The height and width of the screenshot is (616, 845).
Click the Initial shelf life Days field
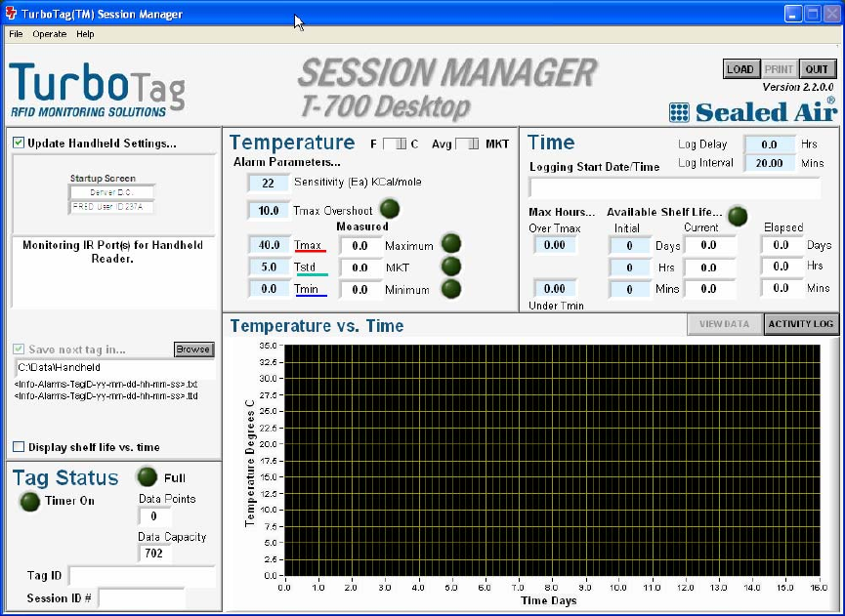point(629,246)
